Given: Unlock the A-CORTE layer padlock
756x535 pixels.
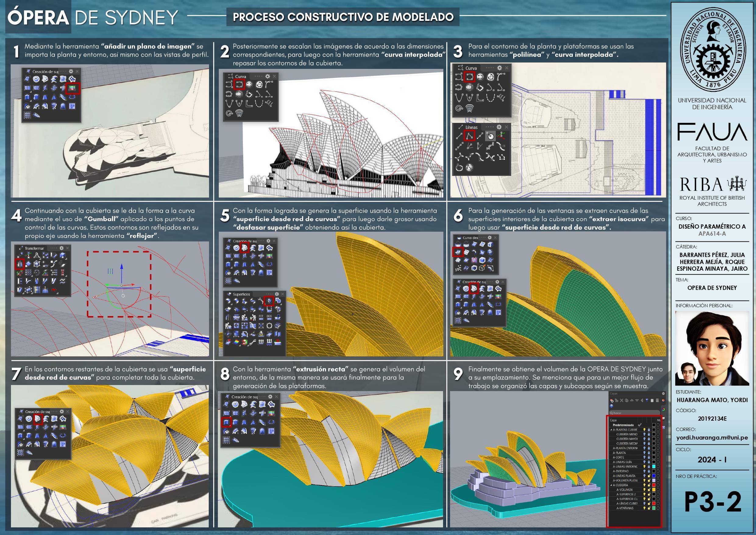Looking at the screenshot, I should tap(649, 457).
